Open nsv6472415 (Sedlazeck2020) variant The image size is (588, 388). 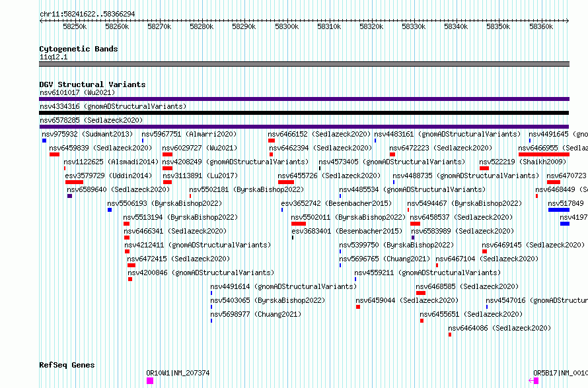tap(178, 259)
